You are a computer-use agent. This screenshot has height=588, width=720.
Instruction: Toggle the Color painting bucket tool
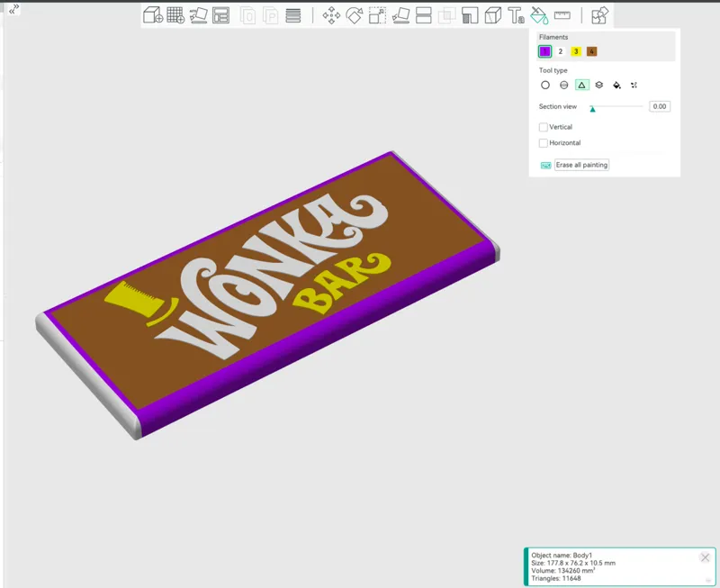[539, 15]
